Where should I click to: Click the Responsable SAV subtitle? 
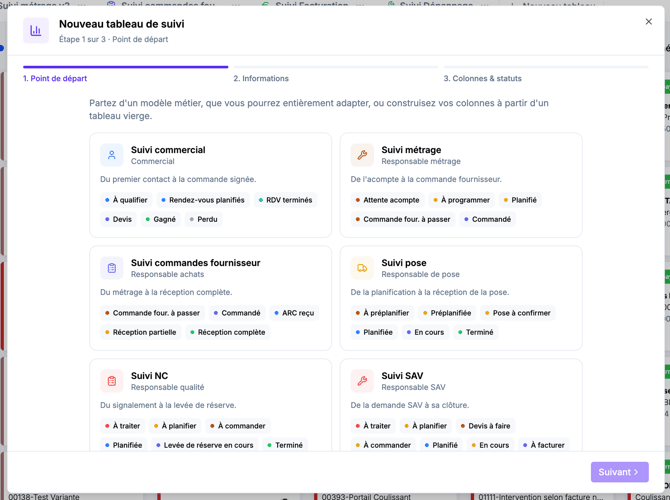pyautogui.click(x=413, y=387)
